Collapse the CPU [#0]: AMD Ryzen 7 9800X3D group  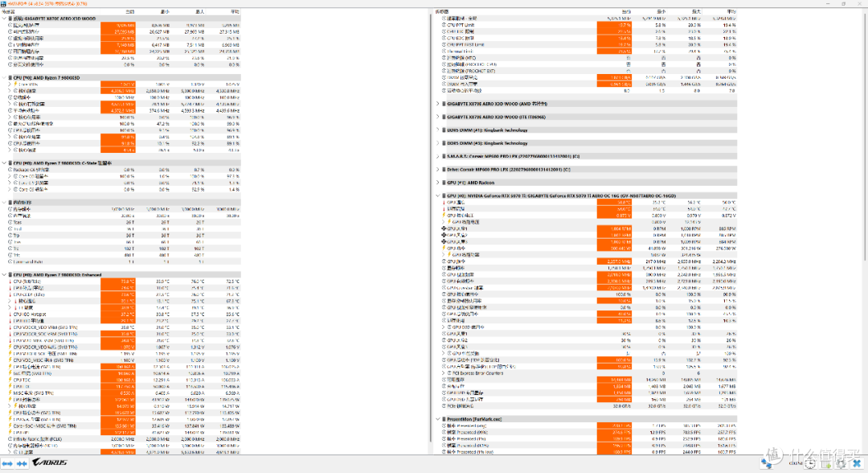pos(5,77)
